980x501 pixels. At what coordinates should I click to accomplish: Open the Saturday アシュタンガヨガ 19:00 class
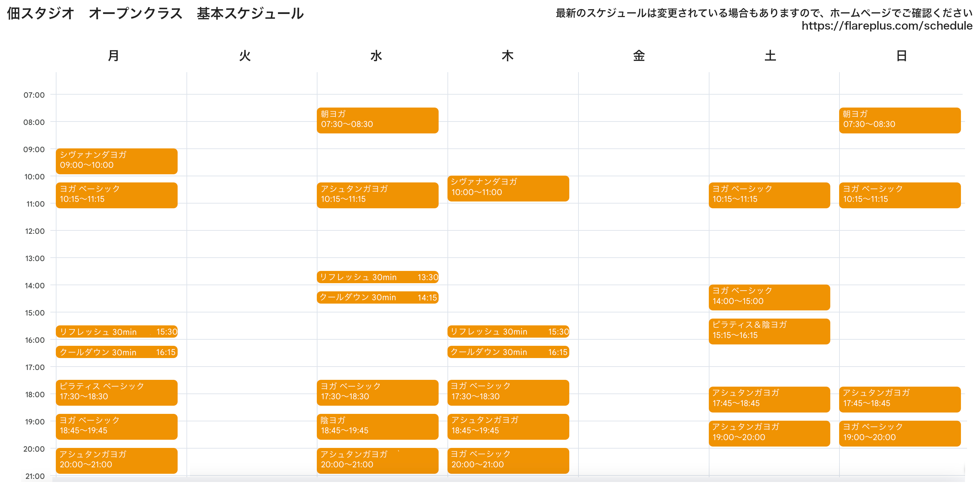pyautogui.click(x=769, y=433)
